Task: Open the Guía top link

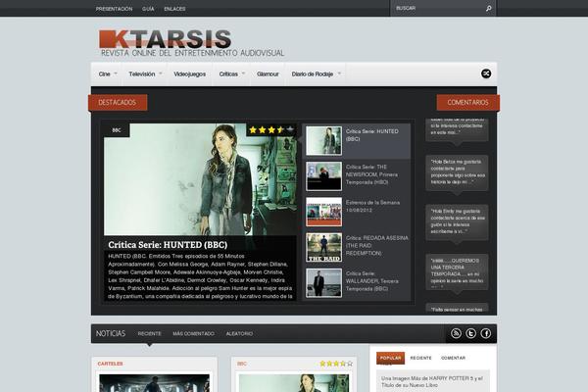Action: tap(148, 9)
